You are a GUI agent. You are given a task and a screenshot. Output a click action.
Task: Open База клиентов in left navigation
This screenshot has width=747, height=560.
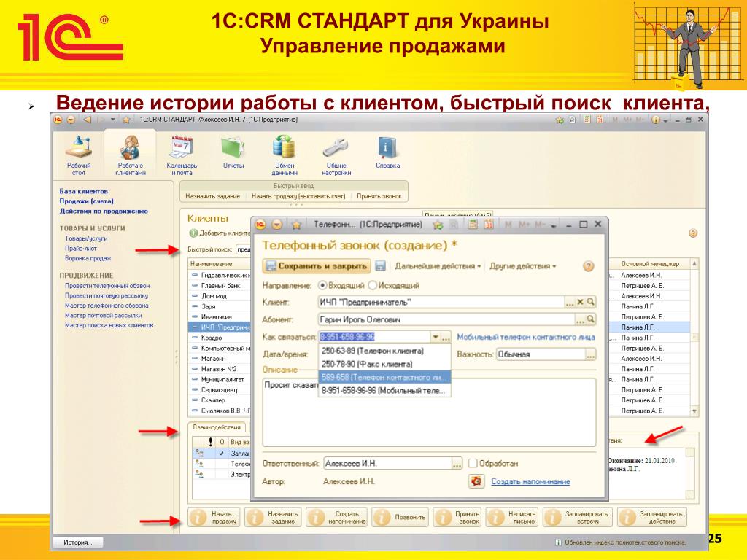pyautogui.click(x=83, y=191)
